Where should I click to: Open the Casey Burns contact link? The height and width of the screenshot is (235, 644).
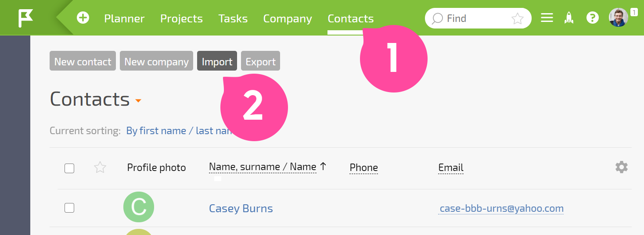click(241, 208)
